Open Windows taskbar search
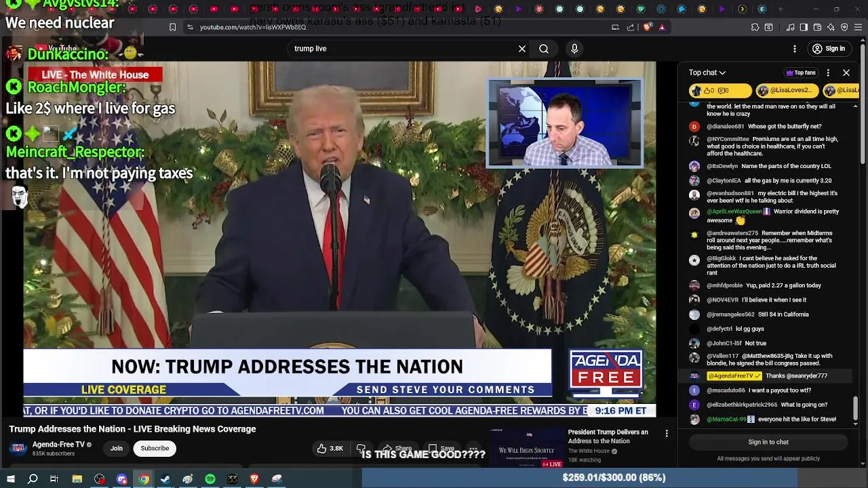 (x=33, y=479)
